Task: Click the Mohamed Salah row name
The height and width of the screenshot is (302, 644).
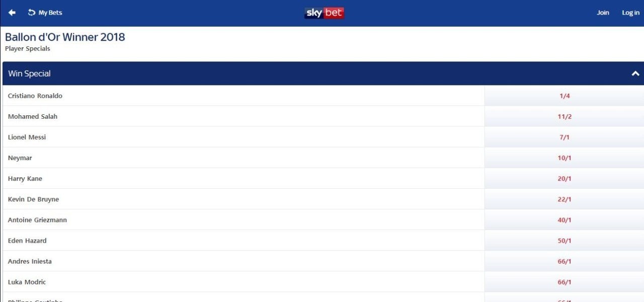Action: pos(33,116)
